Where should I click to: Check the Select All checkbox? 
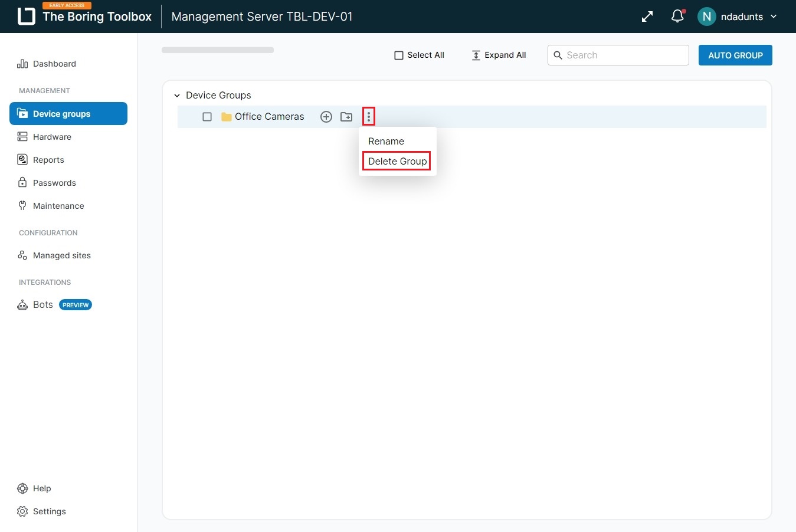(399, 55)
